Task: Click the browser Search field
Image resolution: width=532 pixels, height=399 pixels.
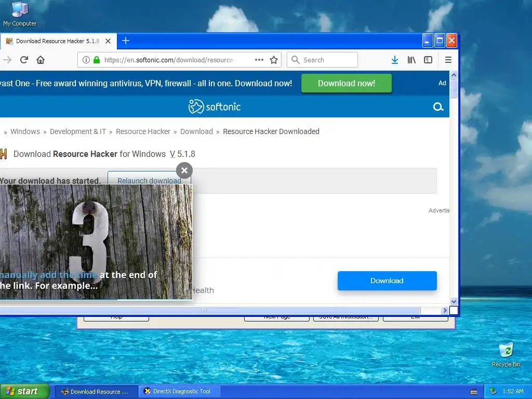Action: click(x=322, y=60)
